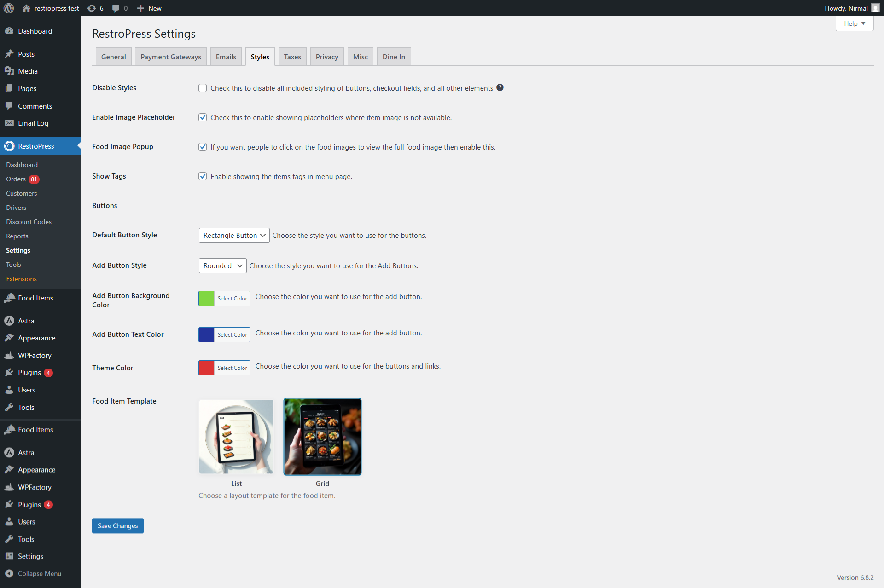This screenshot has height=588, width=884.
Task: Open the Dine In settings tab
Action: pyautogui.click(x=393, y=56)
